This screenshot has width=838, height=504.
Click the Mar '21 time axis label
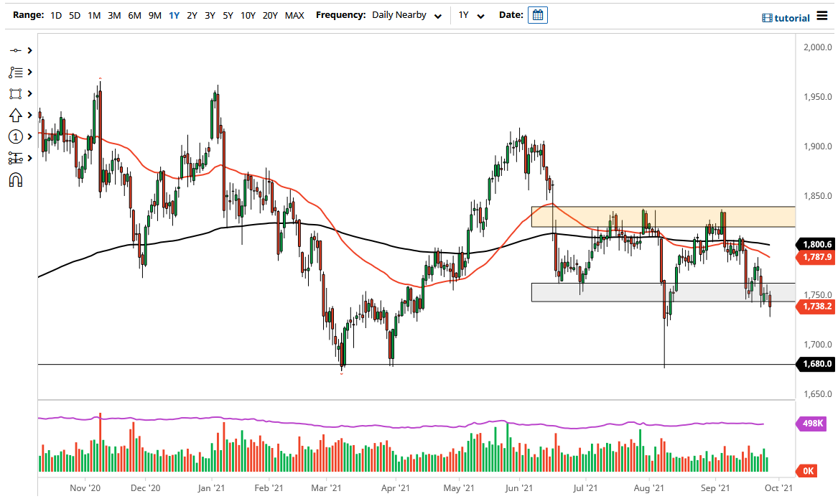(x=326, y=488)
